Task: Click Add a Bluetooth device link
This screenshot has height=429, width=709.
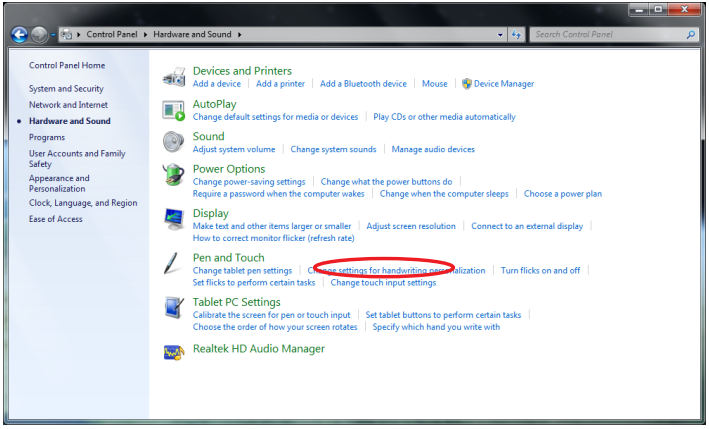Action: [x=363, y=84]
